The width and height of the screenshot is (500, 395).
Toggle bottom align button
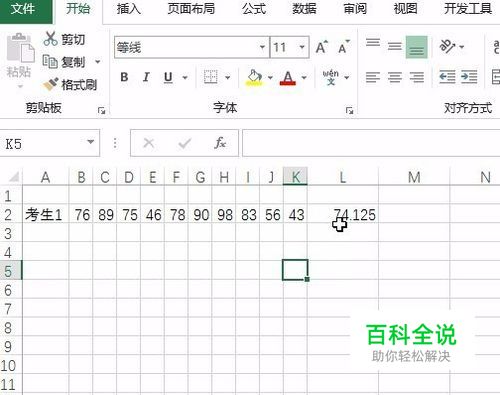click(417, 47)
